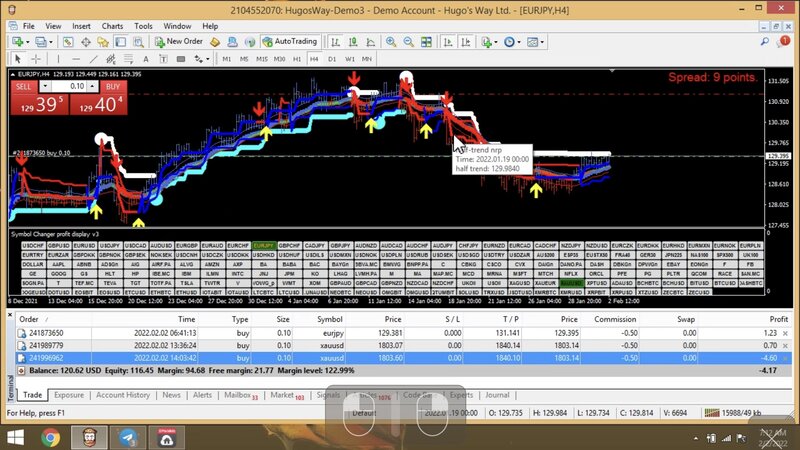Switch to the Exposure tab

point(69,395)
